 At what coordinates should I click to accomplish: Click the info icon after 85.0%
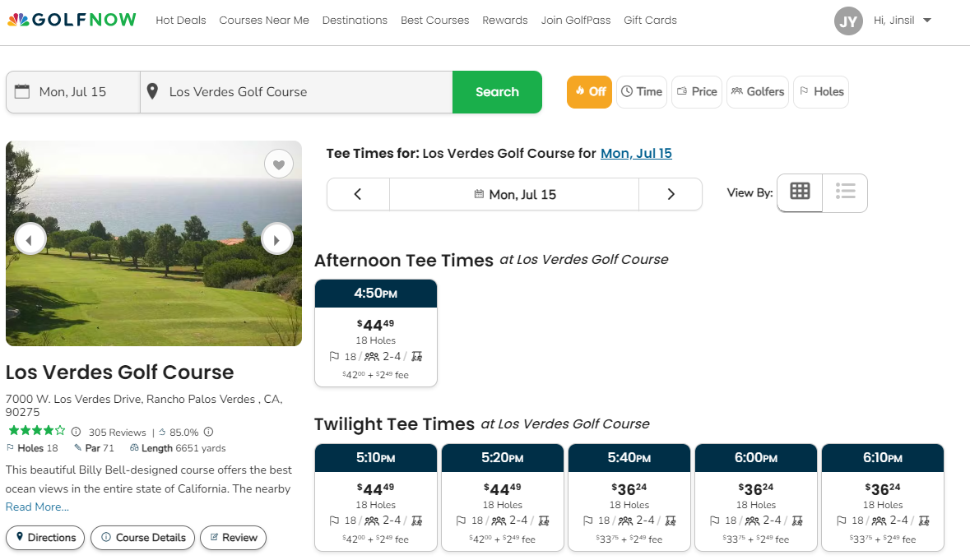(x=208, y=432)
